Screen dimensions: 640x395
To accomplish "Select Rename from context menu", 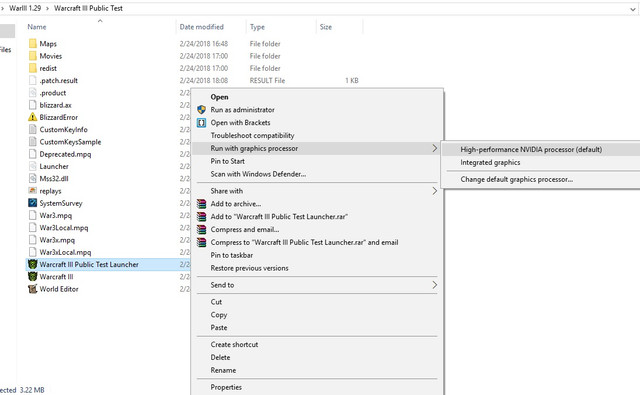I will [223, 370].
